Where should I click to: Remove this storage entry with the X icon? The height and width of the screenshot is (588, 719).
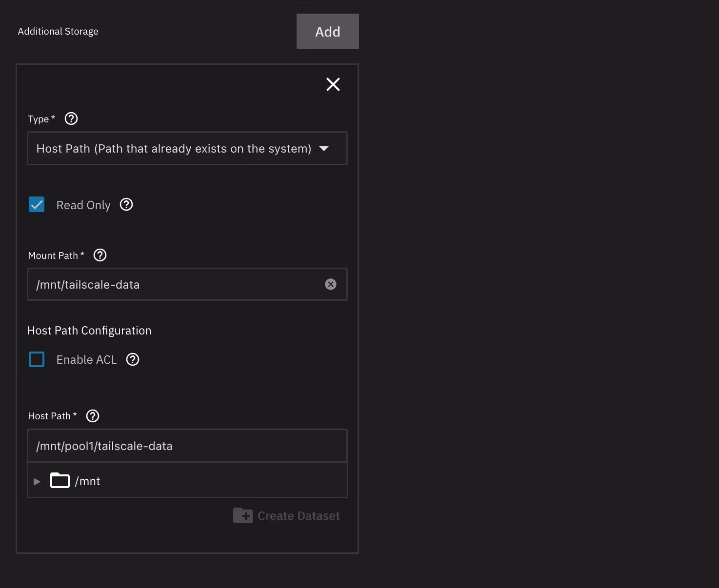333,84
